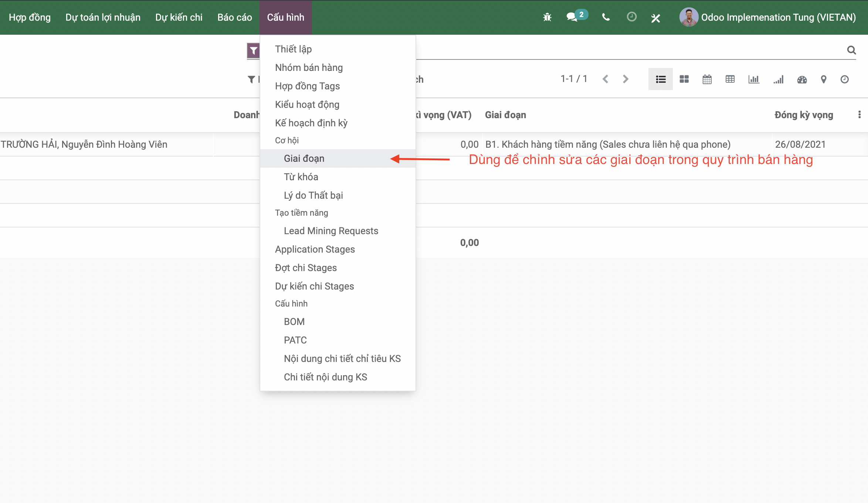868x503 pixels.
Task: Switch to bar graph view
Action: click(x=753, y=79)
